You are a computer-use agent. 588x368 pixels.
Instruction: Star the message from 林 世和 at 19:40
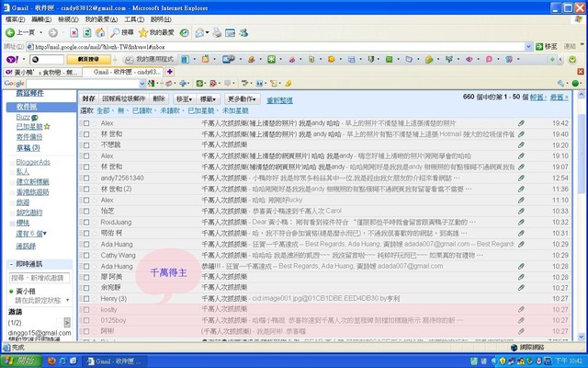(x=95, y=134)
